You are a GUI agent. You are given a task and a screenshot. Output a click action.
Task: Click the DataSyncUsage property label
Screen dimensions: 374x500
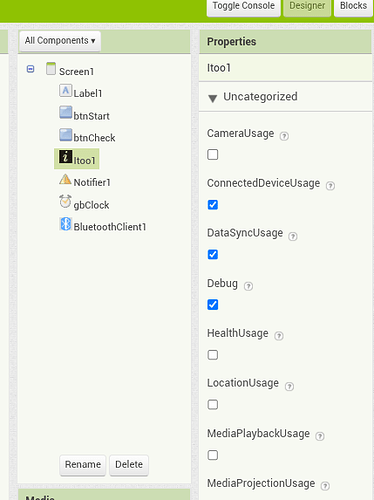click(245, 233)
